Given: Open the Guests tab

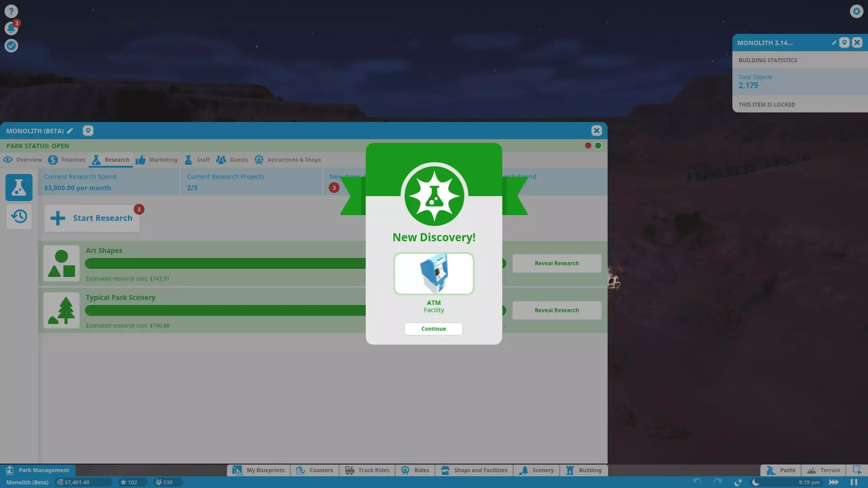Looking at the screenshot, I should click(232, 160).
